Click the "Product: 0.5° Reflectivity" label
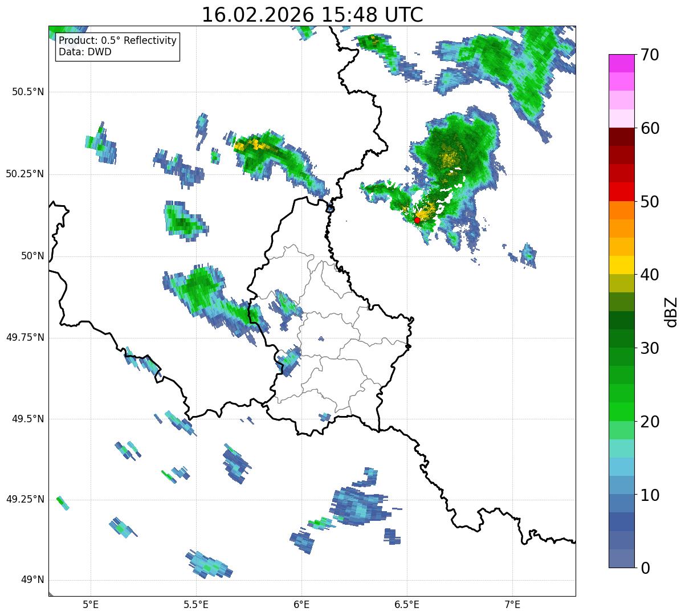The image size is (685, 616). pyautogui.click(x=117, y=41)
